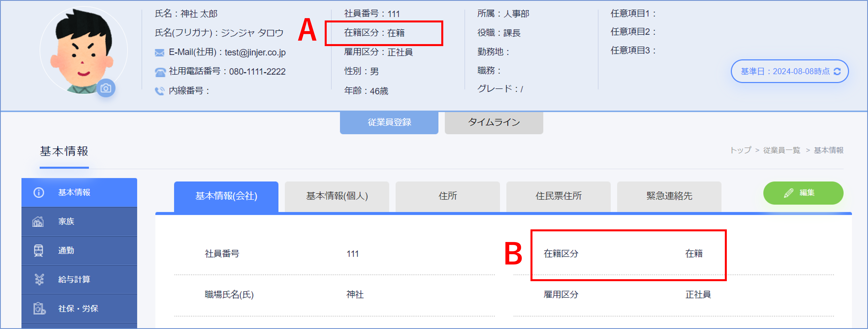Viewport: 868px width, 329px height.
Task: Click the yen icon beside 給与計算
Action: pos(39,280)
